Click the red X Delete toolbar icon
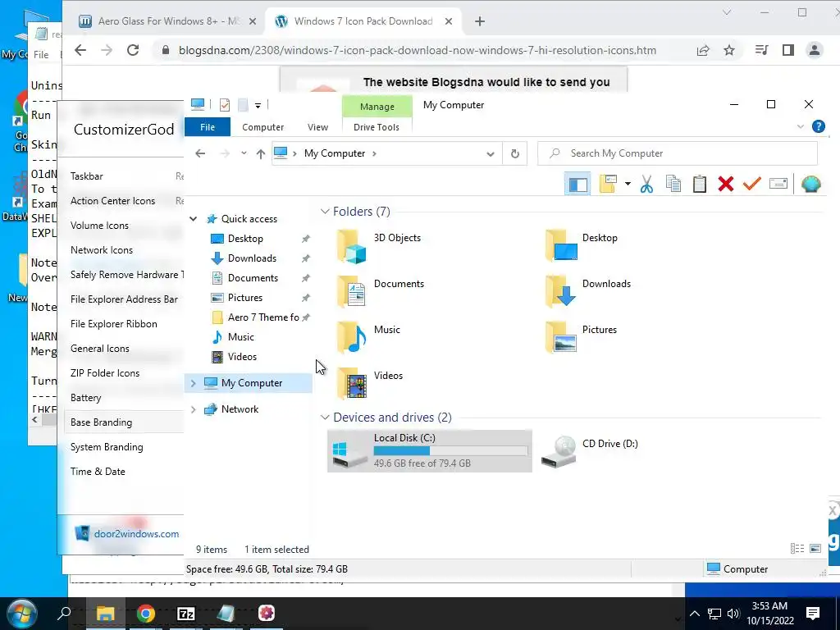 coord(726,184)
